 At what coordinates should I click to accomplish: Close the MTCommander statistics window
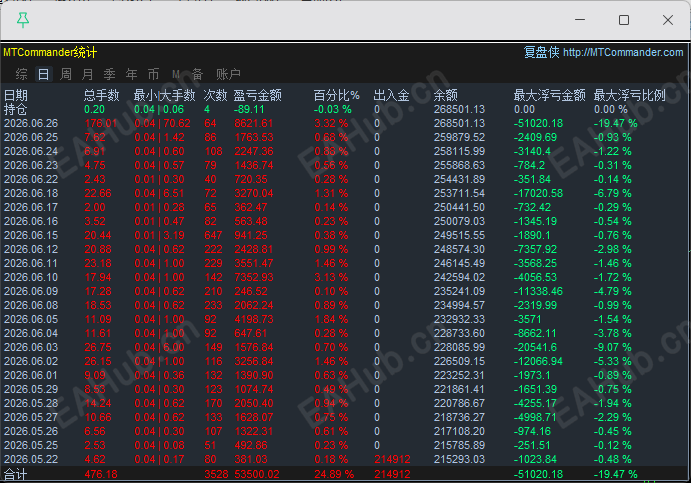[x=668, y=20]
